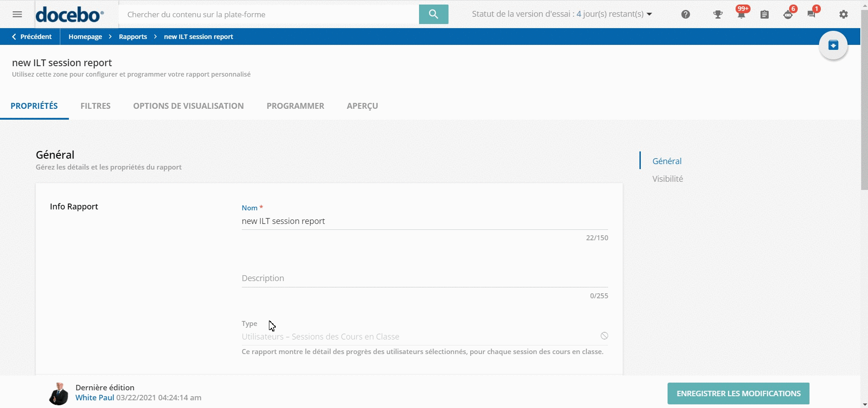Click the 0/255 character counter
868x408 pixels.
(x=599, y=296)
